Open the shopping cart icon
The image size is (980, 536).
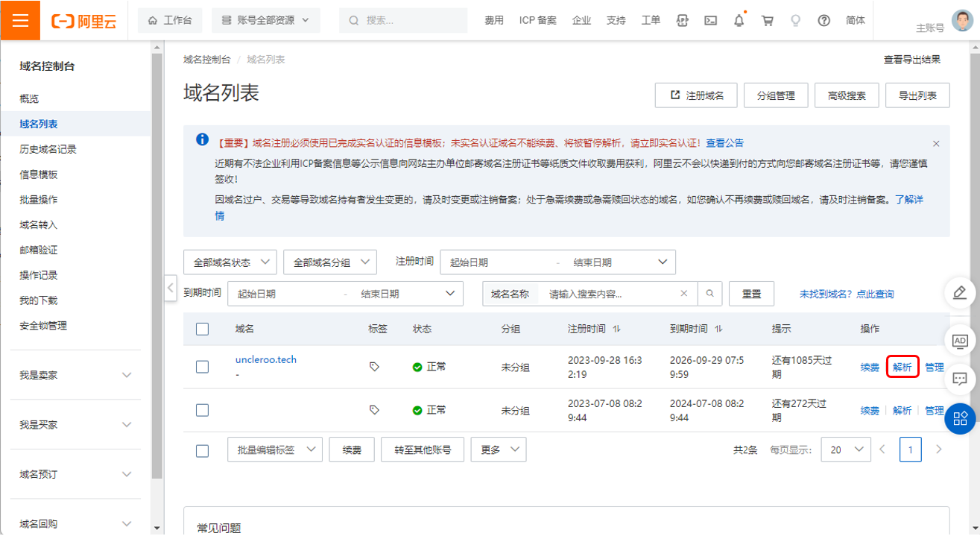tap(767, 21)
